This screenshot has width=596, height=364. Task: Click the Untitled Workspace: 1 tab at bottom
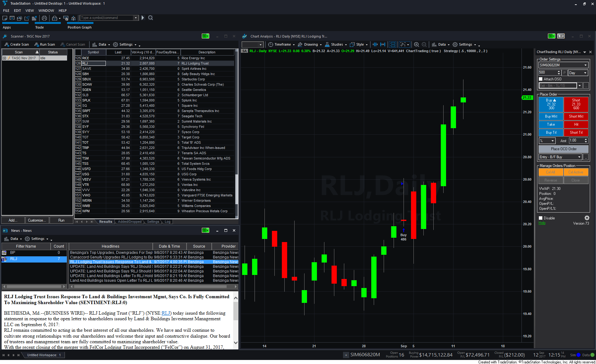tap(44, 355)
